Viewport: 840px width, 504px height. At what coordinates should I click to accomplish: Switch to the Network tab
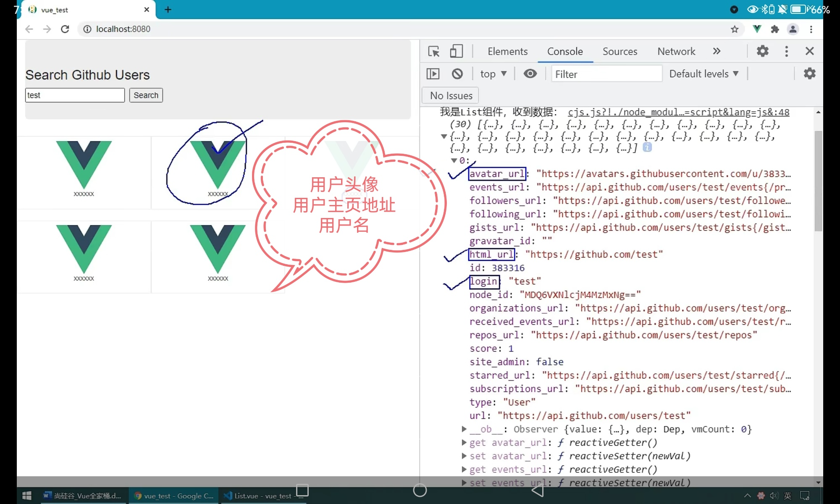click(676, 51)
